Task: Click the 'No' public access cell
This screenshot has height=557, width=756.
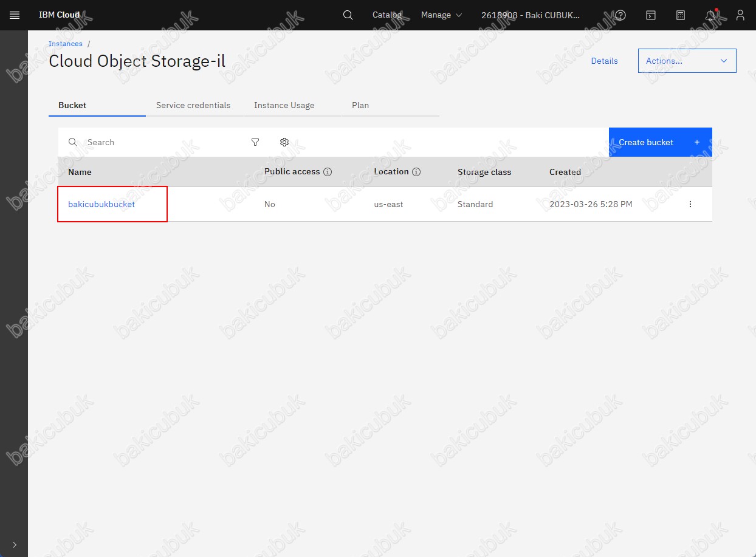Action: 270,204
